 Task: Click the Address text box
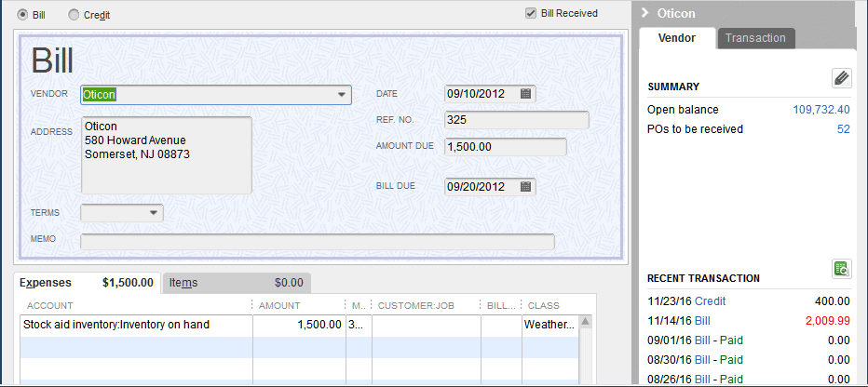[167, 155]
